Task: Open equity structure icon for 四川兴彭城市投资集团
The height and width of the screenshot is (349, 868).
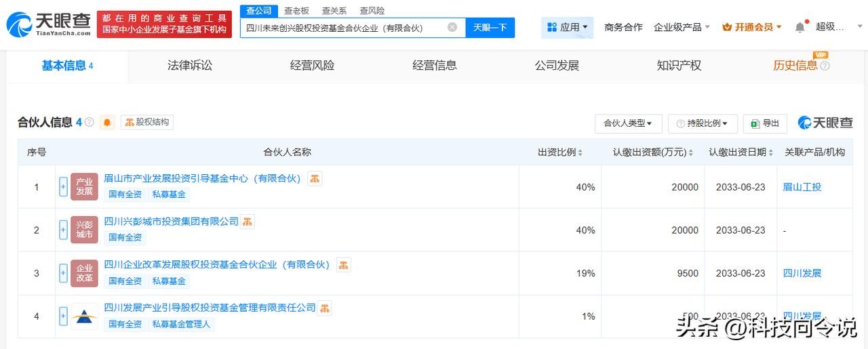Action: pyautogui.click(x=248, y=222)
